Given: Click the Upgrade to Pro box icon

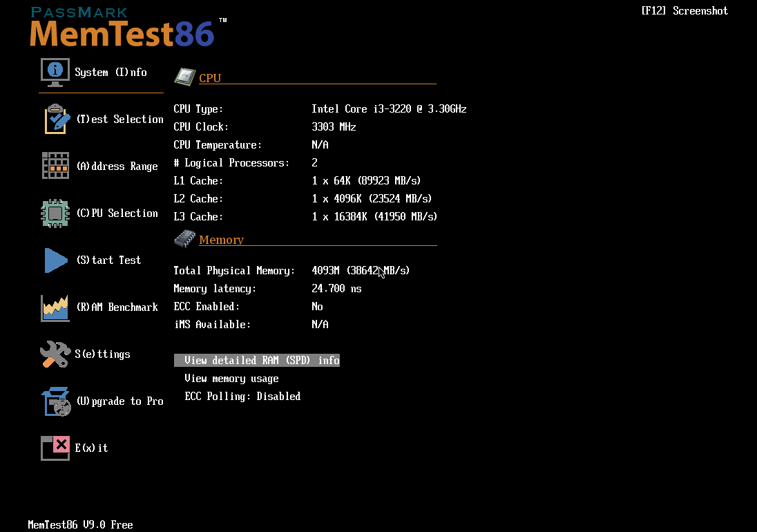Looking at the screenshot, I should tap(56, 401).
